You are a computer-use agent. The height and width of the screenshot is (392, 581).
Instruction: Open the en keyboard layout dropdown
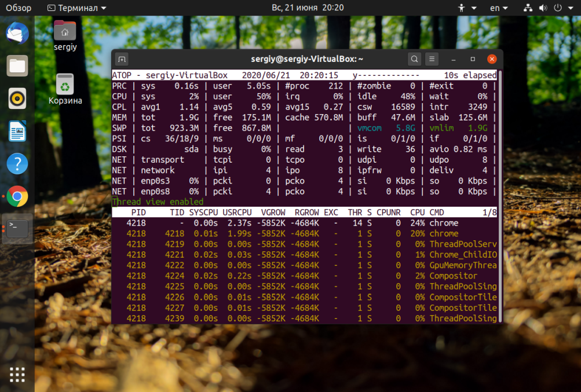tap(499, 8)
